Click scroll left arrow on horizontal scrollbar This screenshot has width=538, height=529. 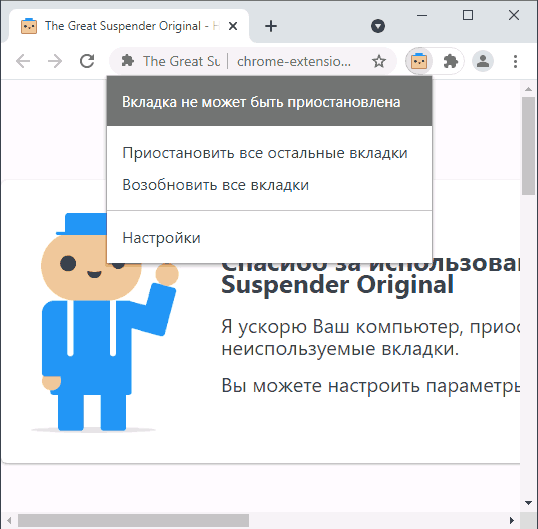click(x=9, y=520)
